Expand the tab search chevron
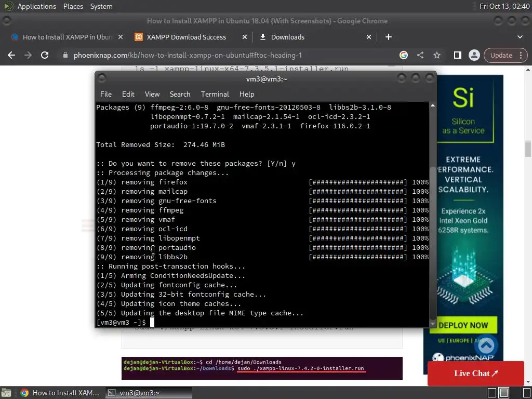Viewport: 532px width, 399px height. (520, 37)
